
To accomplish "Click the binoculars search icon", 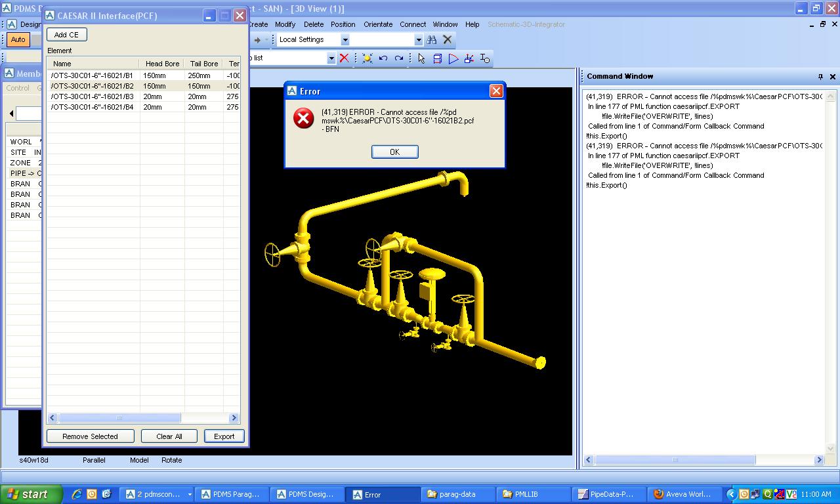I will pos(432,39).
